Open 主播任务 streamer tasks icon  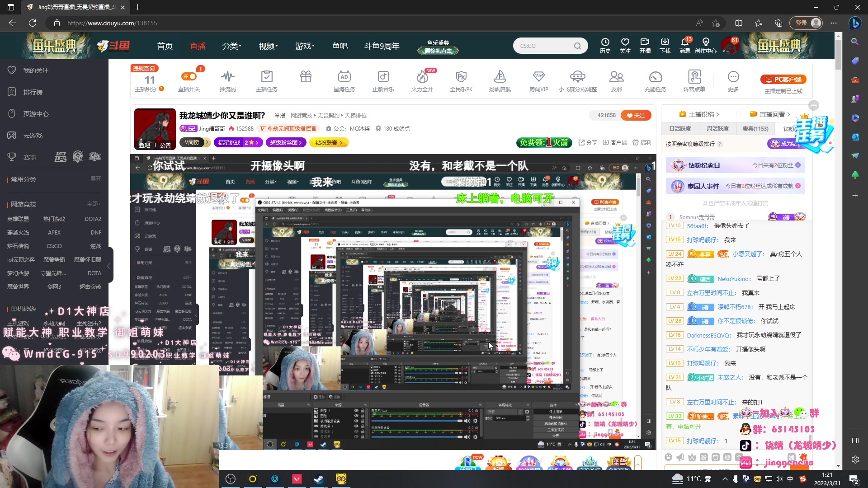267,81
